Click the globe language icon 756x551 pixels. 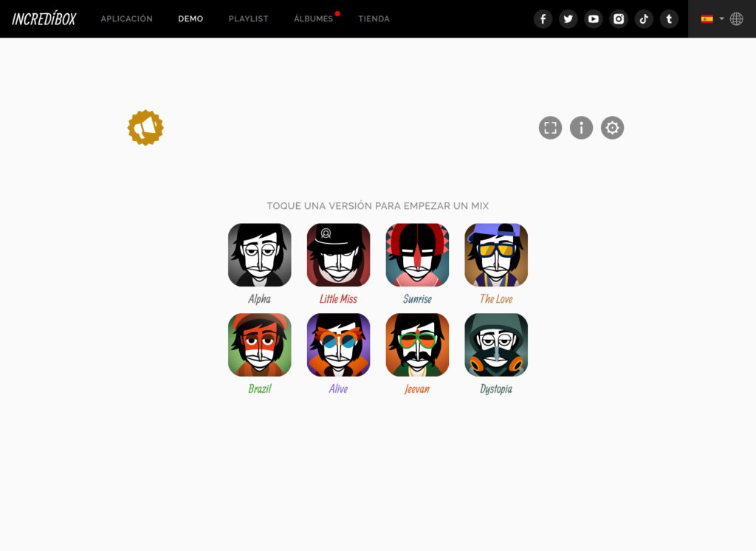coord(736,18)
